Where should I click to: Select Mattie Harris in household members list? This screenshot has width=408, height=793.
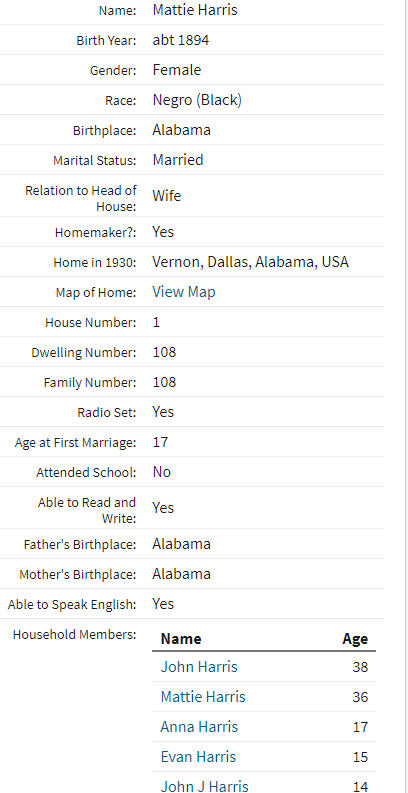203,697
